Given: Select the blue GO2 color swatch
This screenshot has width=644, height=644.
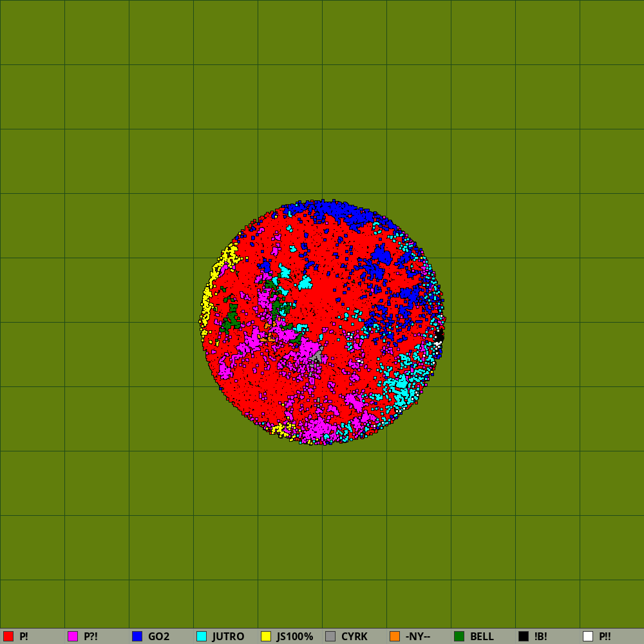Looking at the screenshot, I should (x=137, y=636).
